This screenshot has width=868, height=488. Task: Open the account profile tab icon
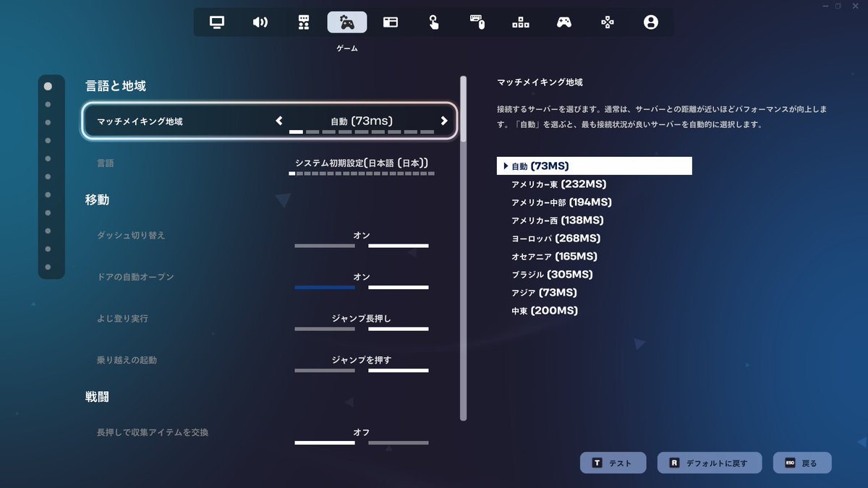[x=651, y=22]
